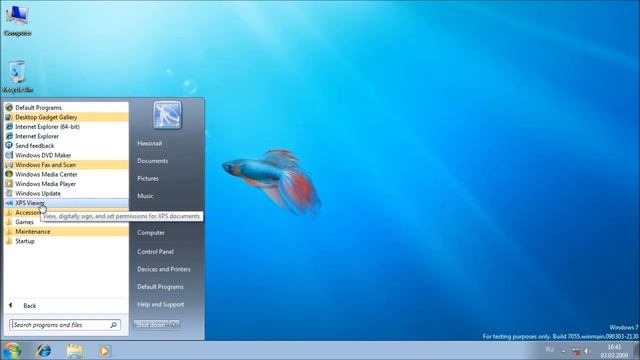Screen dimensions: 640x360
Task: Click the Windows DVD Maker text label
Action: (x=43, y=155)
